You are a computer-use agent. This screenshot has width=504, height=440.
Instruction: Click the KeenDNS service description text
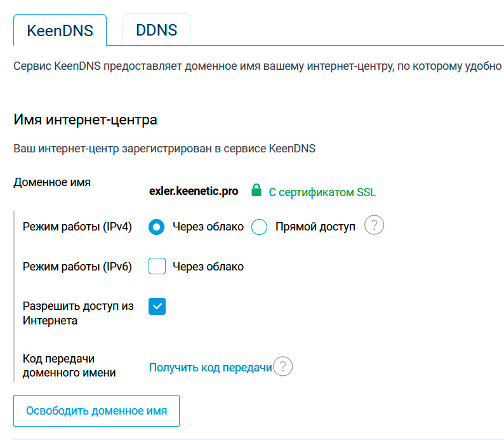257,66
